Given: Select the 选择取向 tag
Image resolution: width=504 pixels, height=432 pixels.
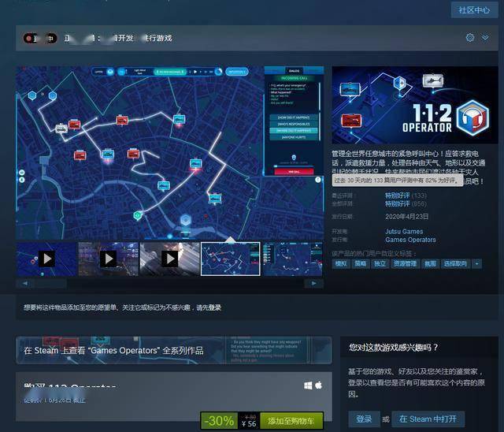Looking at the screenshot, I should pyautogui.click(x=455, y=264).
